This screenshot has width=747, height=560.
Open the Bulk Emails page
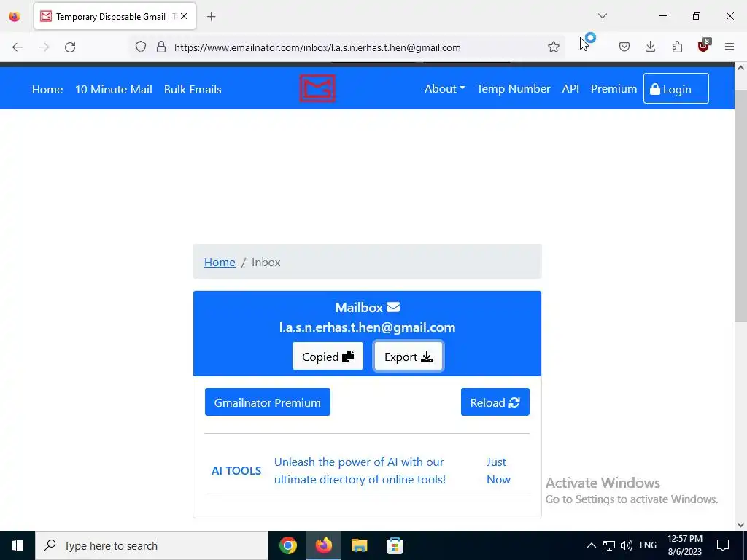pyautogui.click(x=193, y=89)
